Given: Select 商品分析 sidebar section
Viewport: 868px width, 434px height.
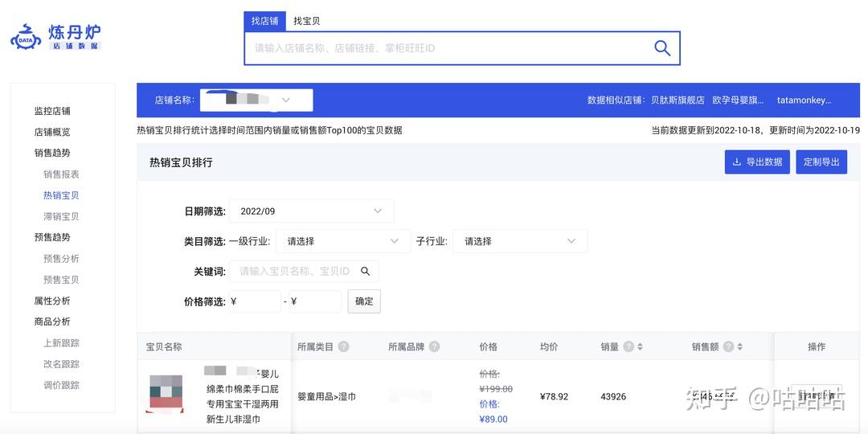Looking at the screenshot, I should [52, 321].
